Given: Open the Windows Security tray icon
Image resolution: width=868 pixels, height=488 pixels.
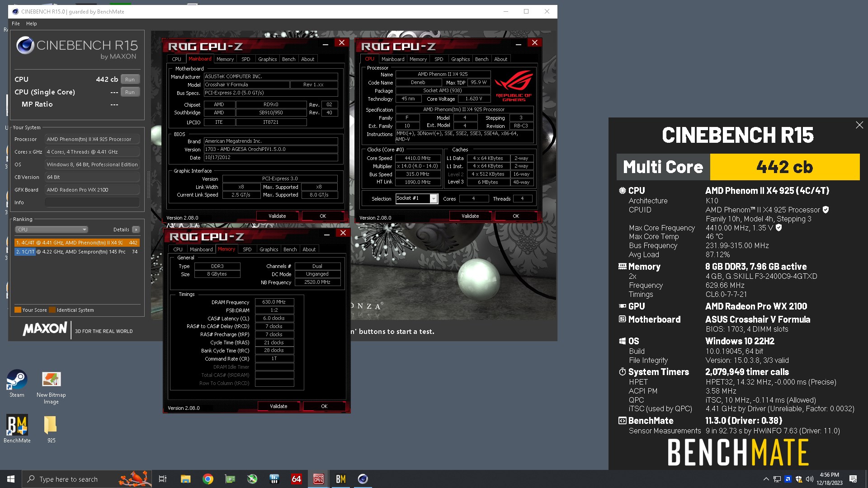Looking at the screenshot, I should click(798, 479).
